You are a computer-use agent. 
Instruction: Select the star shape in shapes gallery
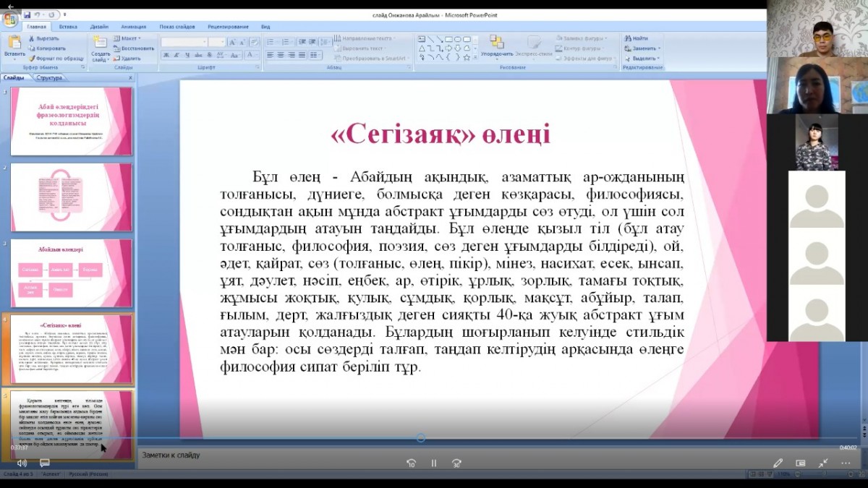(x=467, y=56)
